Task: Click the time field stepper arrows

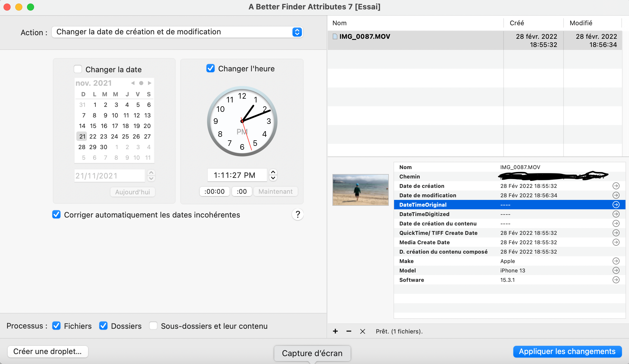Action: pyautogui.click(x=273, y=175)
